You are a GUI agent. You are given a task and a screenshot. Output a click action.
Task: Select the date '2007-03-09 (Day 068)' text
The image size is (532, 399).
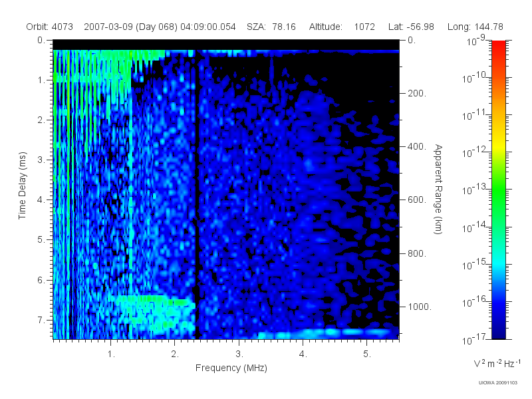(x=130, y=27)
